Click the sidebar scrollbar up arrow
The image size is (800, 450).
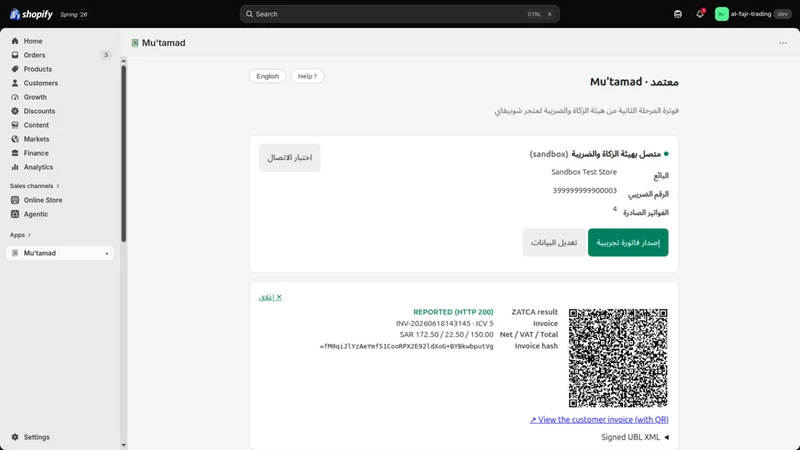(x=123, y=61)
